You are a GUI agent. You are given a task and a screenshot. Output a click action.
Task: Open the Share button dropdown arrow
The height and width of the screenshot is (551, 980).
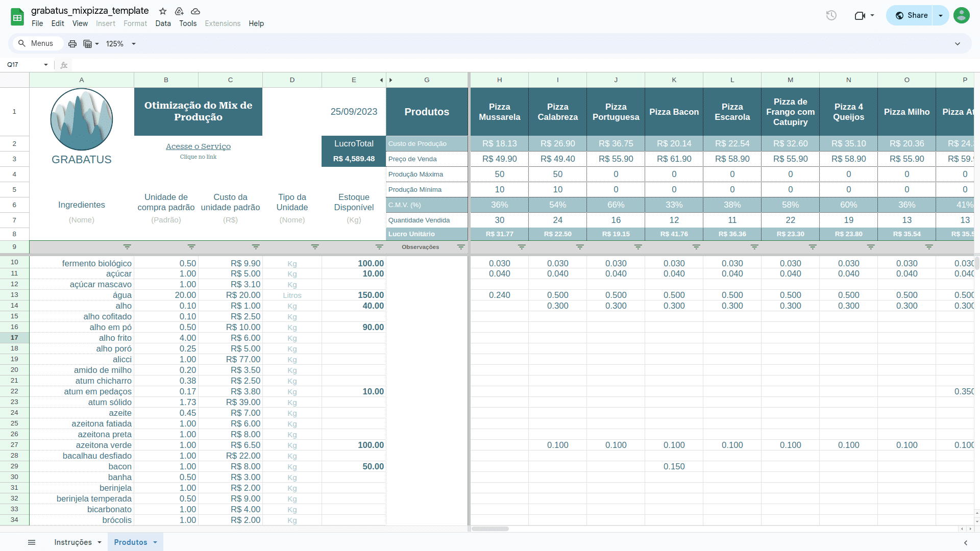point(941,15)
